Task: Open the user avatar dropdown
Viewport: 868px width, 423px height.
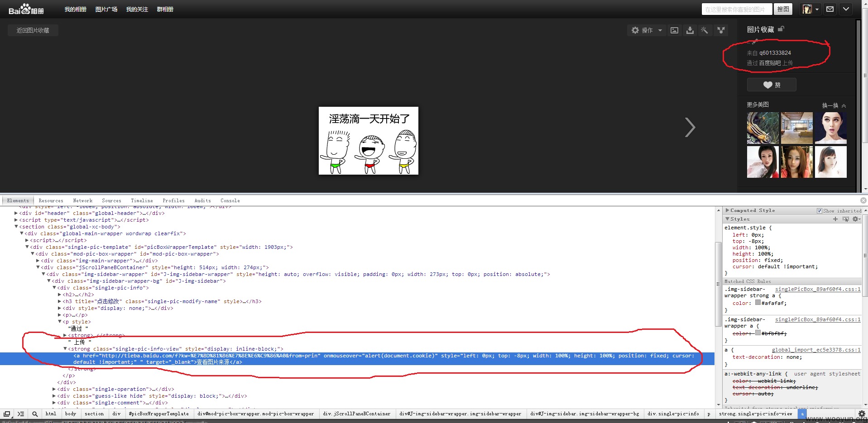Action: pos(810,9)
